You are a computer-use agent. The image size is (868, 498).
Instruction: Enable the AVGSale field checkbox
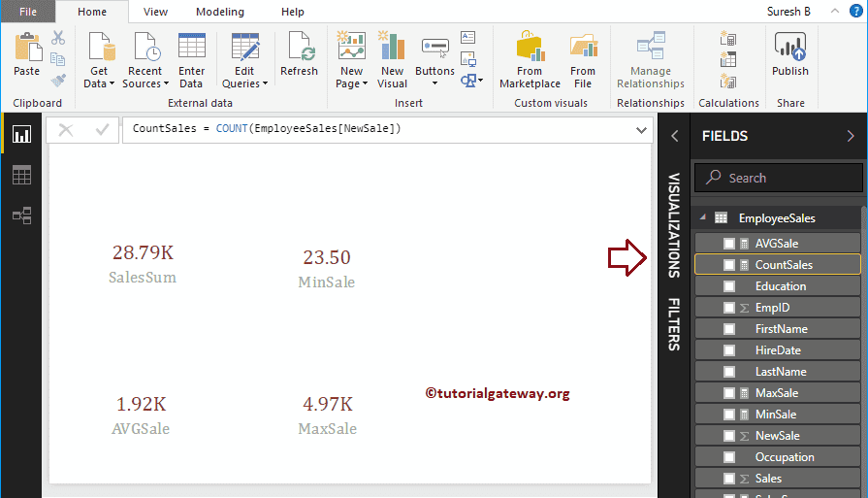pyautogui.click(x=728, y=244)
